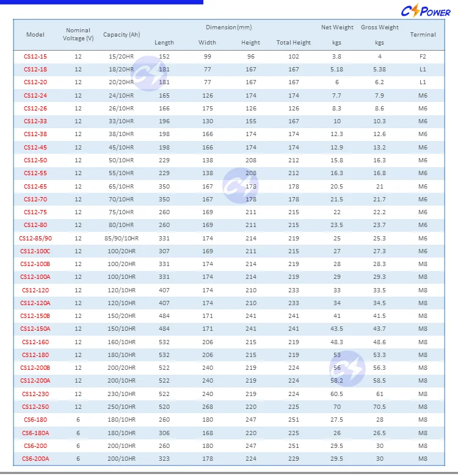Select model name CS12-50

[x=35, y=160]
